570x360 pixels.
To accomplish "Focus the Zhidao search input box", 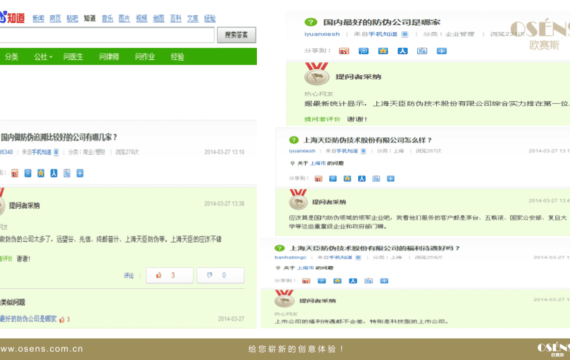I will click(107, 35).
